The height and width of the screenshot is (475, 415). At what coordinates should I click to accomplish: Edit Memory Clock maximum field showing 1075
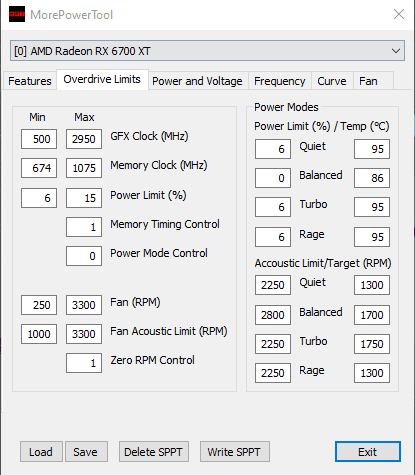pos(84,168)
